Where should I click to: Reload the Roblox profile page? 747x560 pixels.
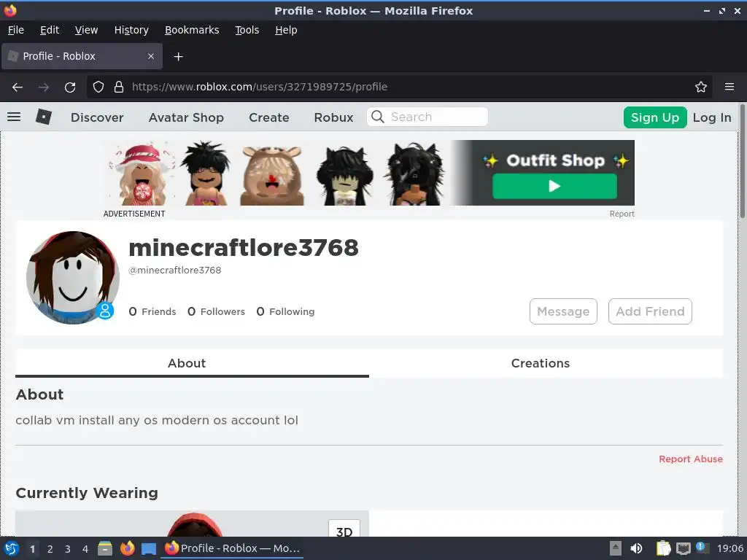(x=70, y=87)
